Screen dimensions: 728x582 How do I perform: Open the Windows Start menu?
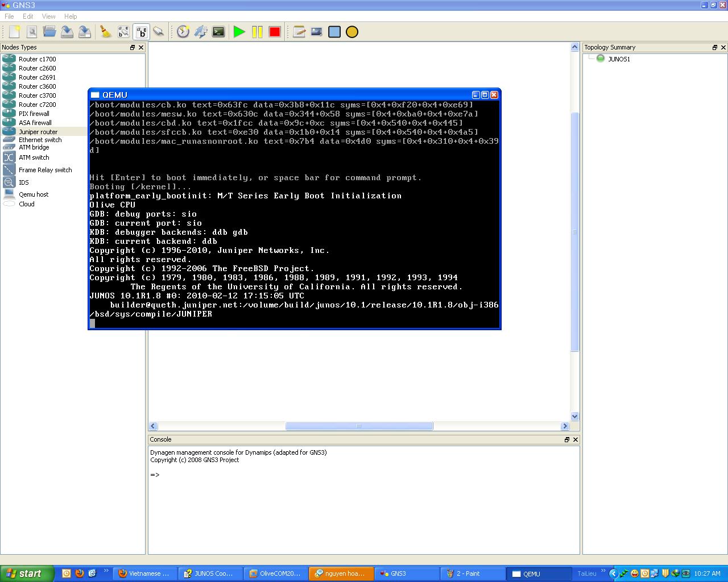click(x=27, y=573)
